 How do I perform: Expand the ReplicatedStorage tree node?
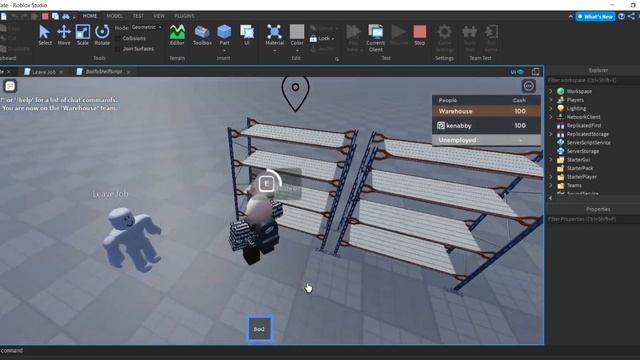click(x=551, y=134)
